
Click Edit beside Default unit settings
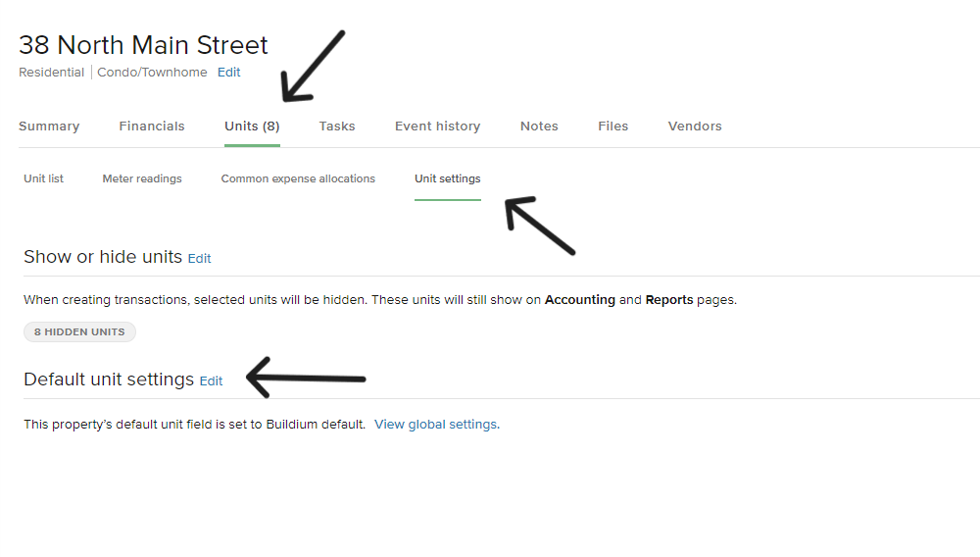point(211,381)
